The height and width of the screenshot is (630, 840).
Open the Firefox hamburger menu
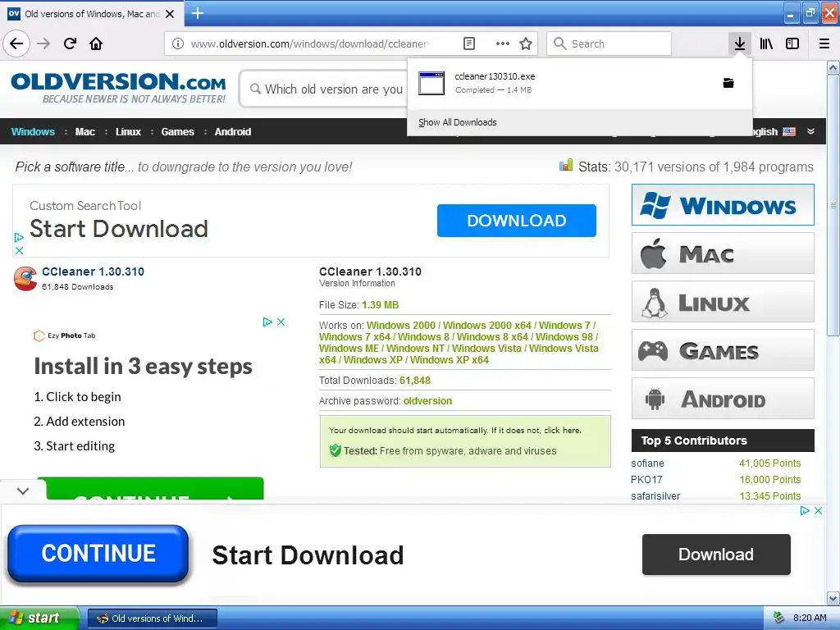pyautogui.click(x=824, y=43)
